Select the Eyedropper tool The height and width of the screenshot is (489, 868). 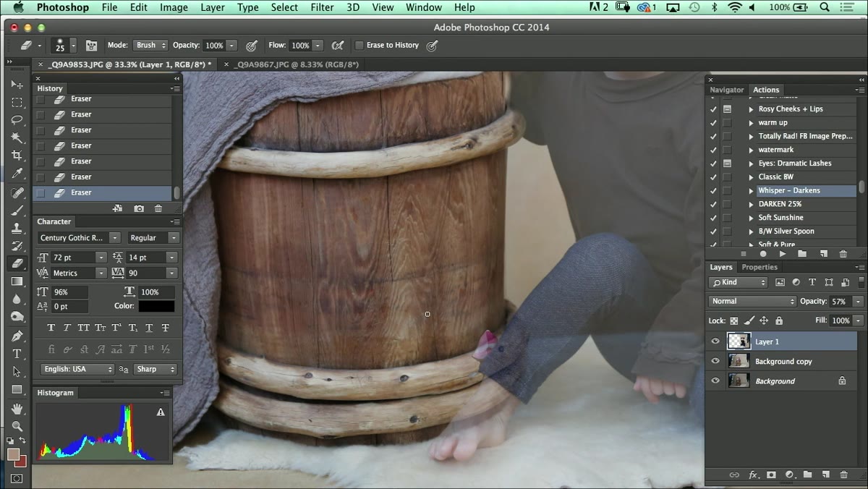(x=17, y=174)
